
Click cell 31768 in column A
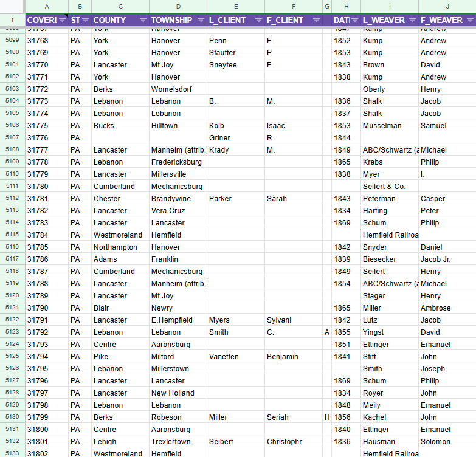pos(47,40)
